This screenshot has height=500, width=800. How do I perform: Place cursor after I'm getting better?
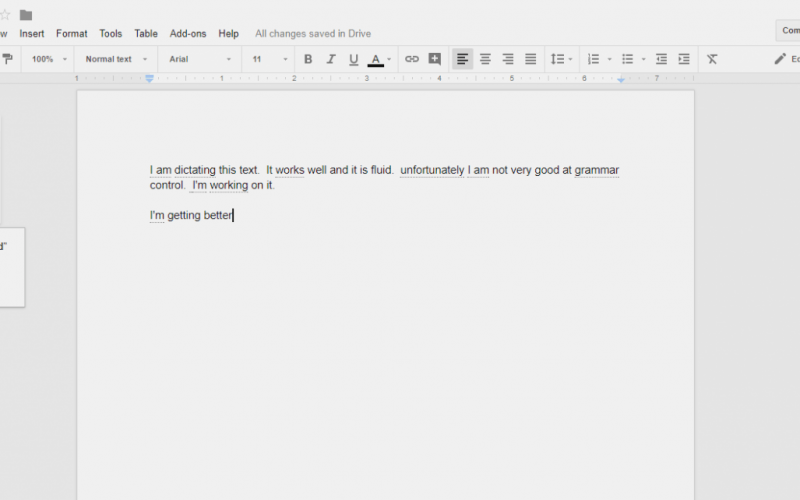click(233, 215)
